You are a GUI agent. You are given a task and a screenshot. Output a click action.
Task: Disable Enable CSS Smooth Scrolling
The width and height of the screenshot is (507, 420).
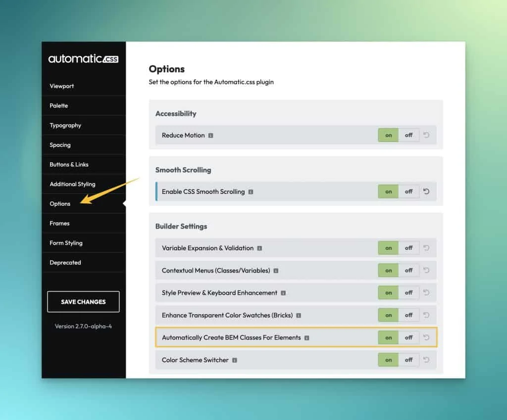[409, 191]
